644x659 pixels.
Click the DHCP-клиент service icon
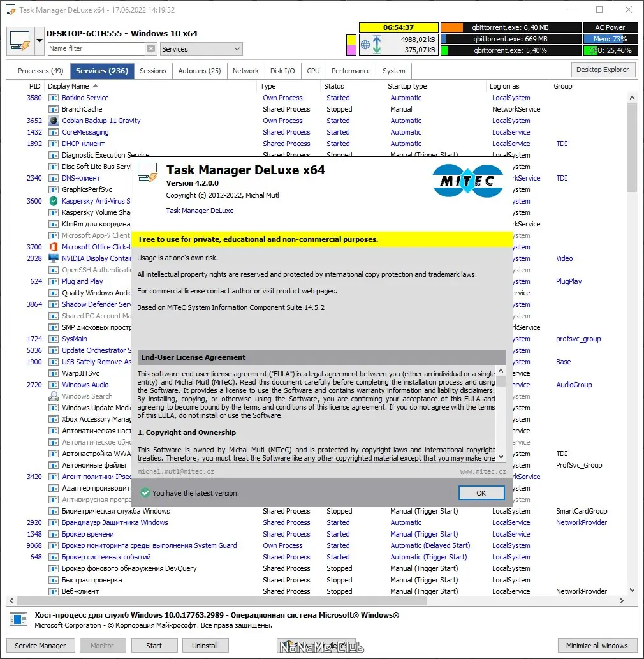(x=54, y=144)
